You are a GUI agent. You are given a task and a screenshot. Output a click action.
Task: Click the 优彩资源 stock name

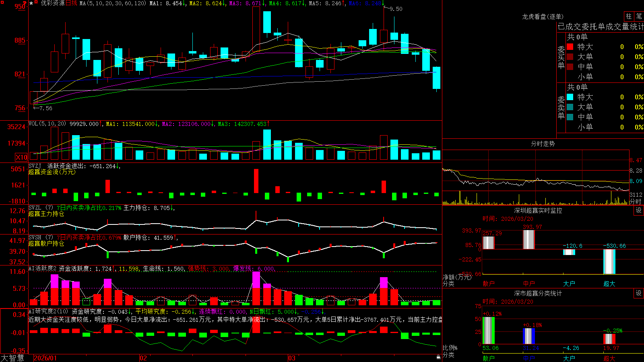pos(53,3)
